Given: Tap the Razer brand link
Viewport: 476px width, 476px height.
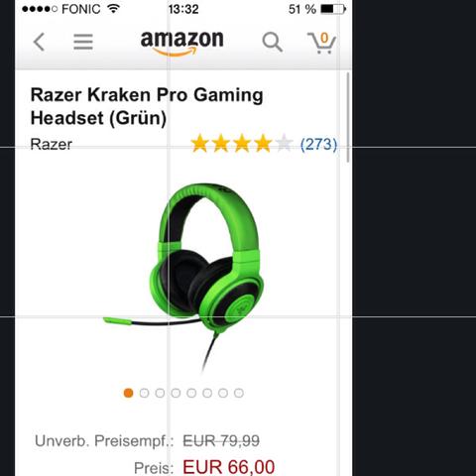Looking at the screenshot, I should (52, 145).
